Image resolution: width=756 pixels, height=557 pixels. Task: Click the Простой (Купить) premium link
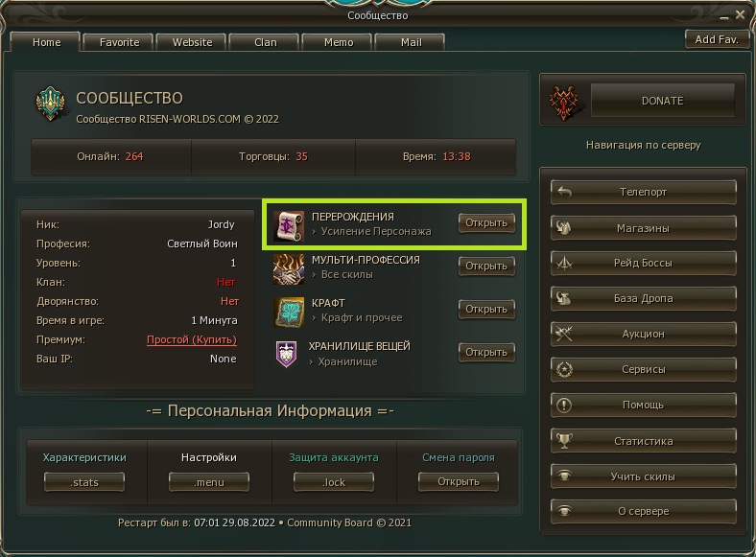coord(192,339)
